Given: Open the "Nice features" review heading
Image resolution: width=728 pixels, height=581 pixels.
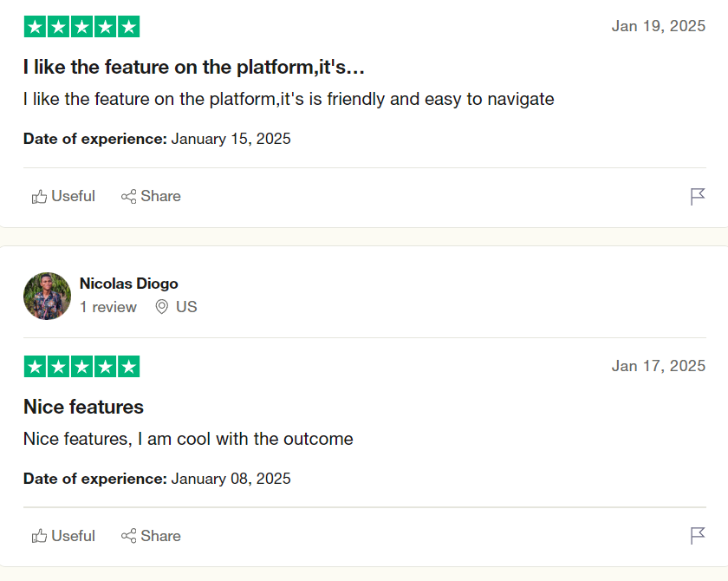Looking at the screenshot, I should pyautogui.click(x=83, y=407).
